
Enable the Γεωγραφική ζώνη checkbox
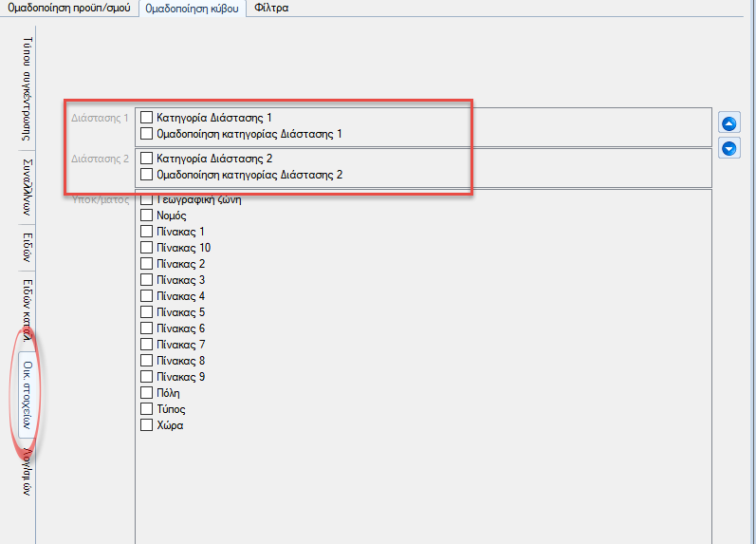(x=147, y=199)
